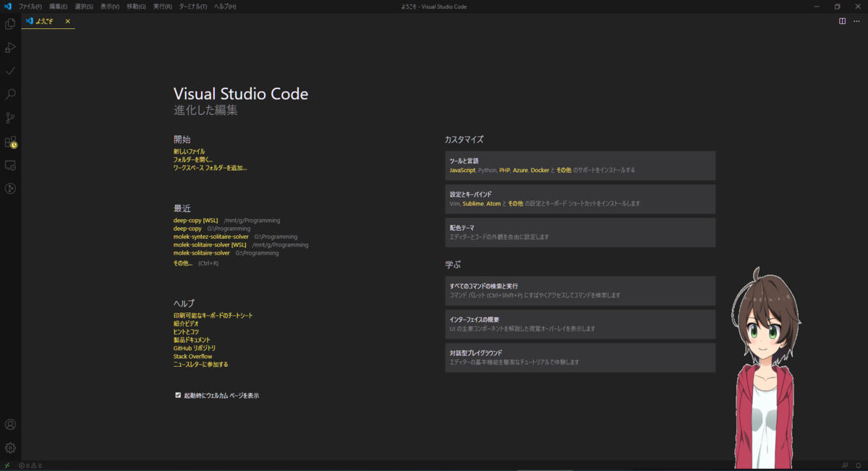This screenshot has height=471, width=868.
Task: Open the Explorer view in activity bar
Action: tap(10, 24)
